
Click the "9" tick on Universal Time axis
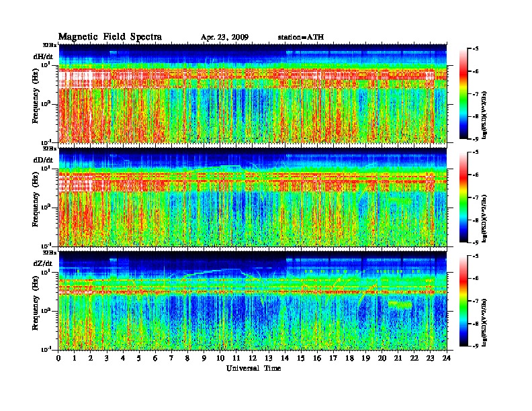204,358
